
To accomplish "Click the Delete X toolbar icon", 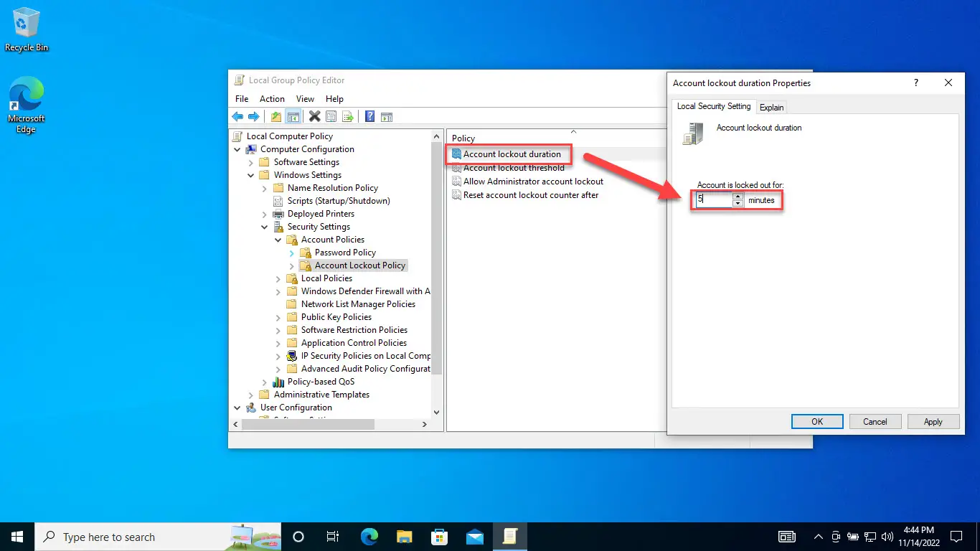I will (314, 116).
